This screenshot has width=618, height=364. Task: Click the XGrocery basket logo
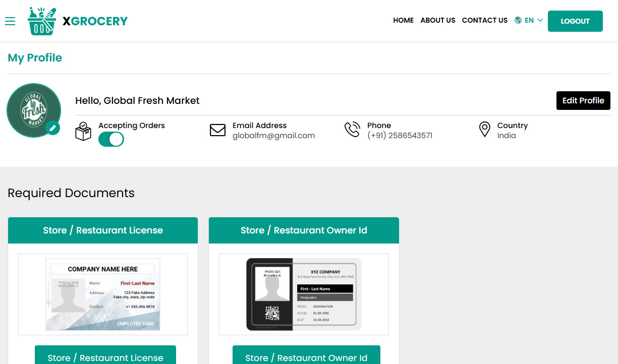pos(41,21)
